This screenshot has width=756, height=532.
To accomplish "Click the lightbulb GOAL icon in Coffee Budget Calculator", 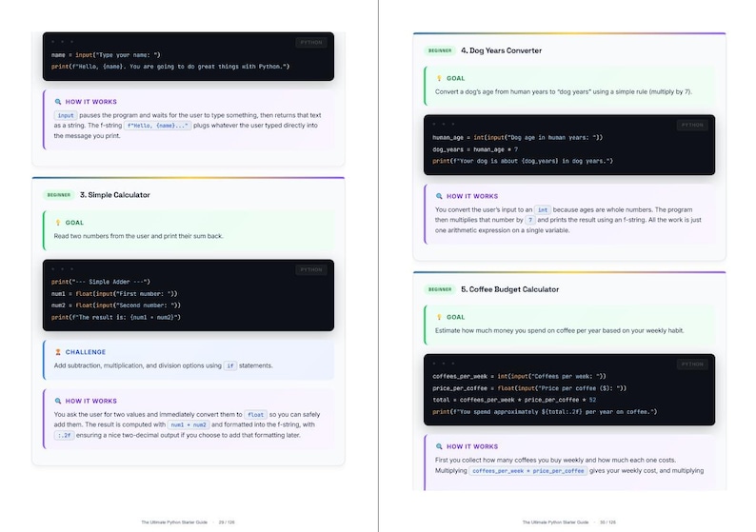I will (x=439, y=317).
